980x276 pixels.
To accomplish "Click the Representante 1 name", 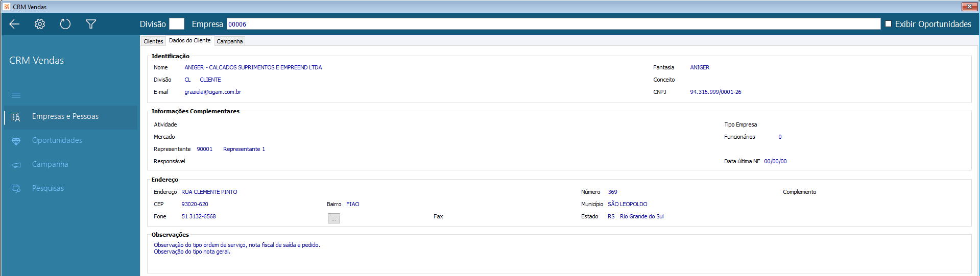I will (244, 149).
